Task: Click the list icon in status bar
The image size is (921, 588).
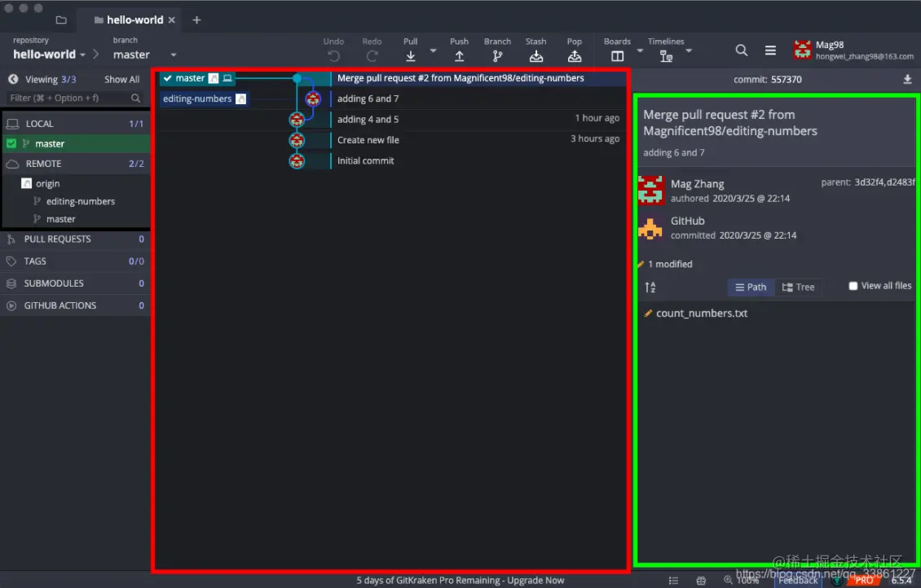Action: point(673,581)
